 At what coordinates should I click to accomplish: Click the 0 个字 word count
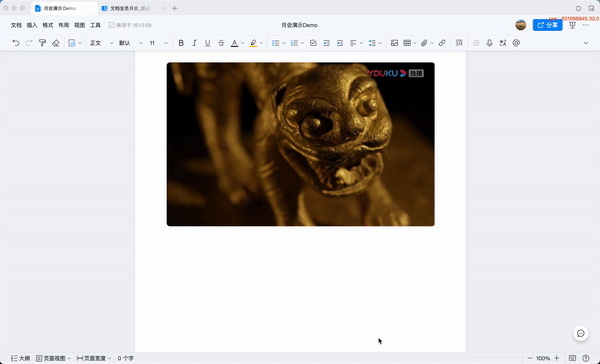(126, 358)
